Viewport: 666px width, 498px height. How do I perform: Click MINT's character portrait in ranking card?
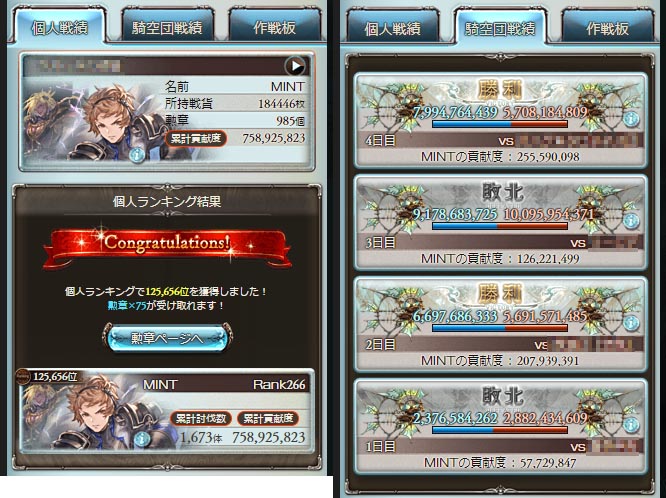pos(98,412)
